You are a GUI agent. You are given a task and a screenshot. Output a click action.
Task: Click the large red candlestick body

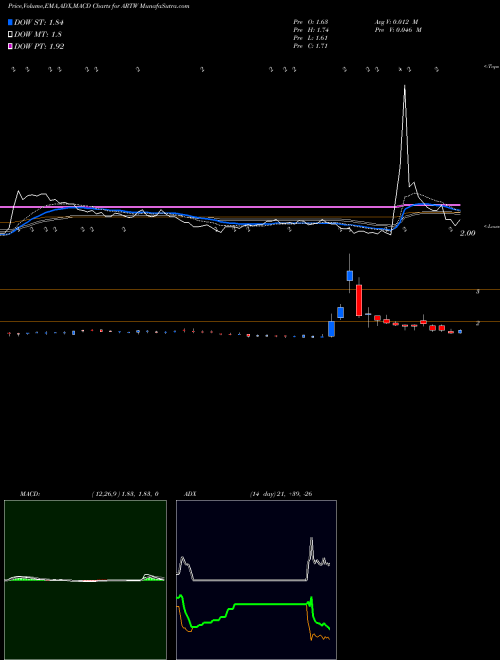[x=359, y=300]
